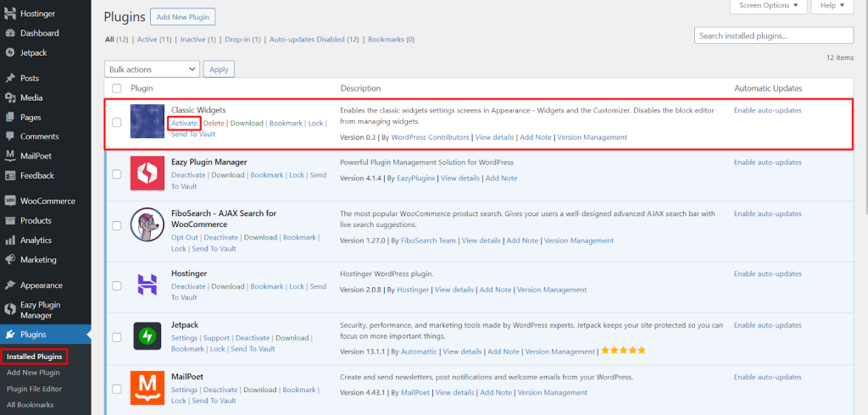This screenshot has height=415, width=868.
Task: Expand the Help panel
Action: [832, 6]
